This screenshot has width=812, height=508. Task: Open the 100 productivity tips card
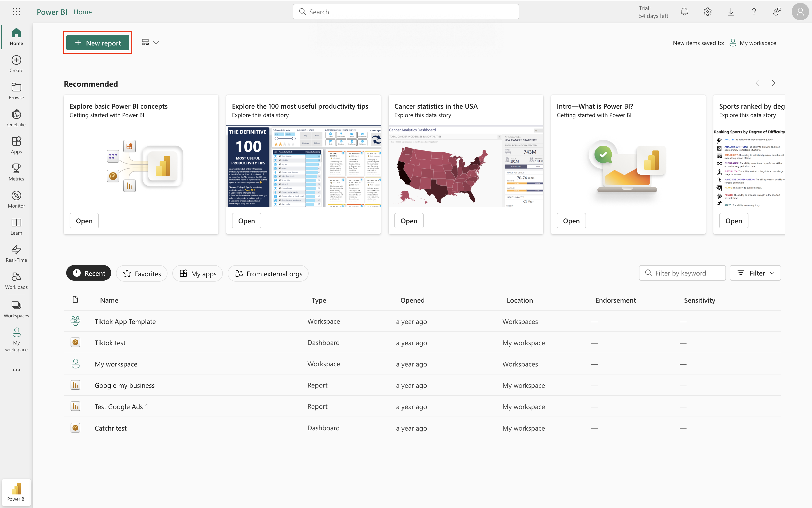tap(246, 221)
